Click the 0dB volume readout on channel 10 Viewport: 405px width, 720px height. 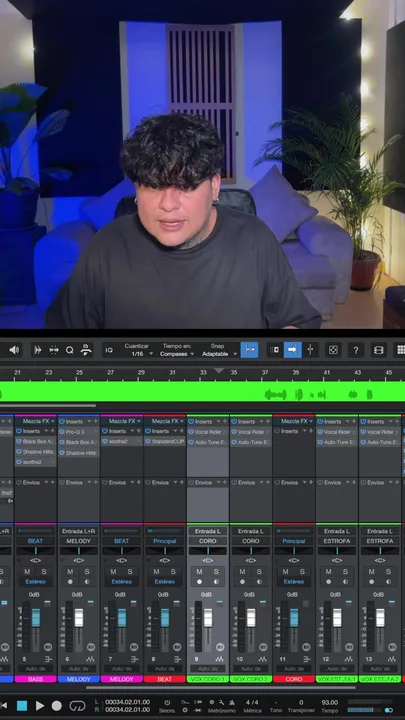[x=249, y=595]
